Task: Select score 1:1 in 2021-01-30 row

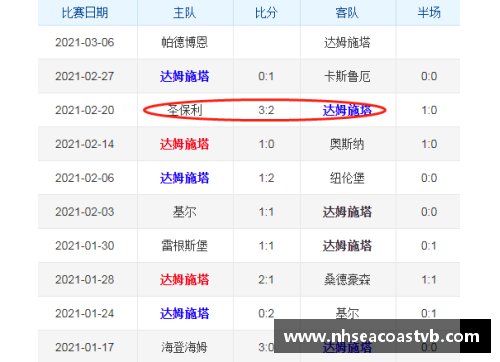Action: 266,246
